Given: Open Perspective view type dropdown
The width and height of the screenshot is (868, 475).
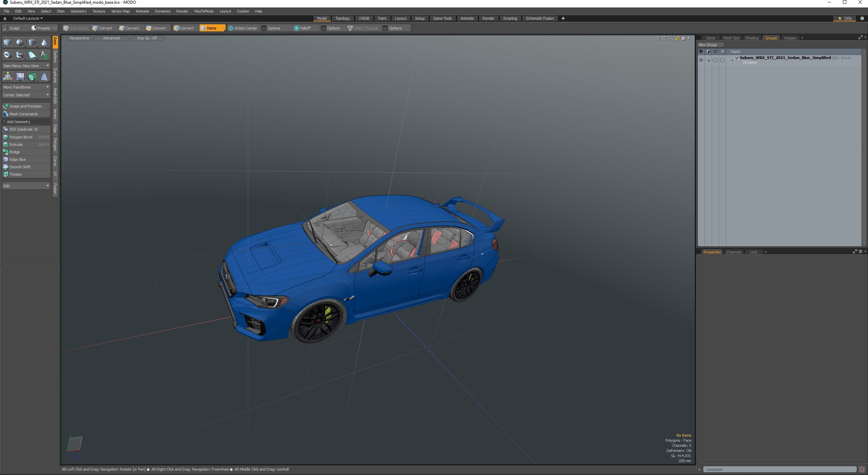Looking at the screenshot, I should pyautogui.click(x=79, y=38).
